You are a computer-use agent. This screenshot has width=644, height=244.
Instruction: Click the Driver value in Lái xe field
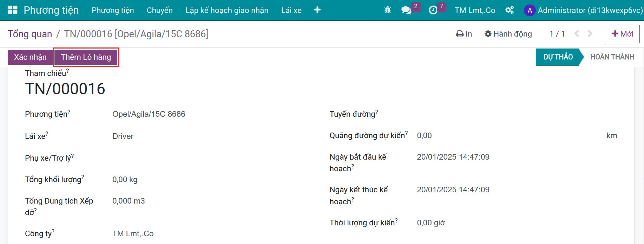(123, 136)
